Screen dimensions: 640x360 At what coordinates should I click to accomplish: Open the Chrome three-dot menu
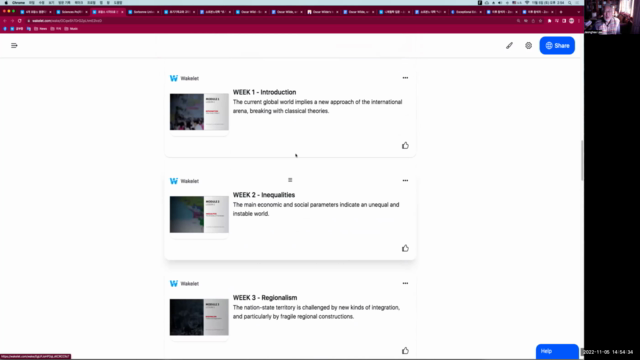tap(579, 21)
